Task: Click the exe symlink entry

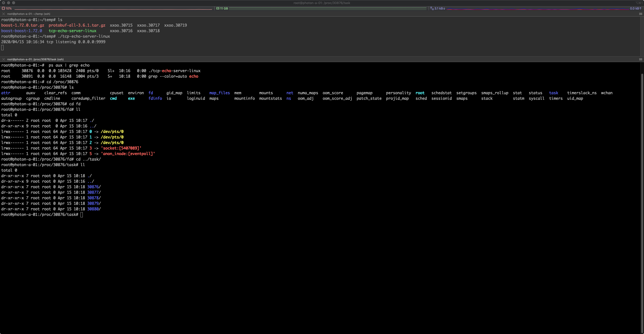Action: [x=131, y=98]
